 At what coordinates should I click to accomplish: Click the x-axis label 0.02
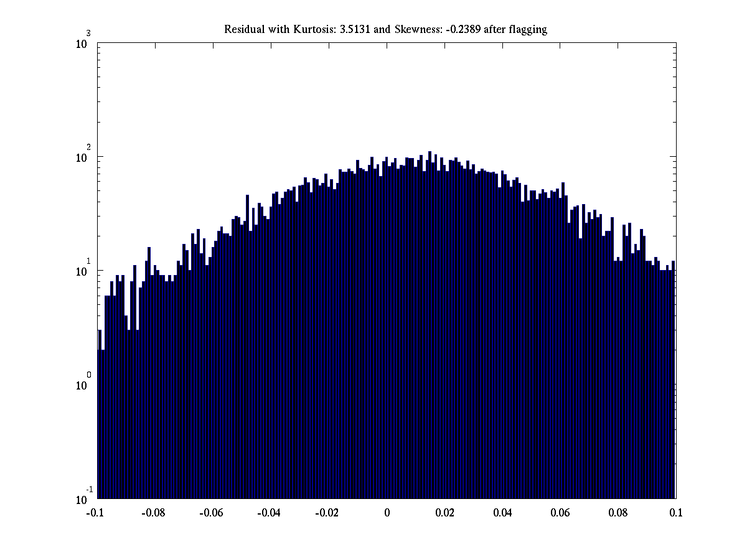coord(445,513)
